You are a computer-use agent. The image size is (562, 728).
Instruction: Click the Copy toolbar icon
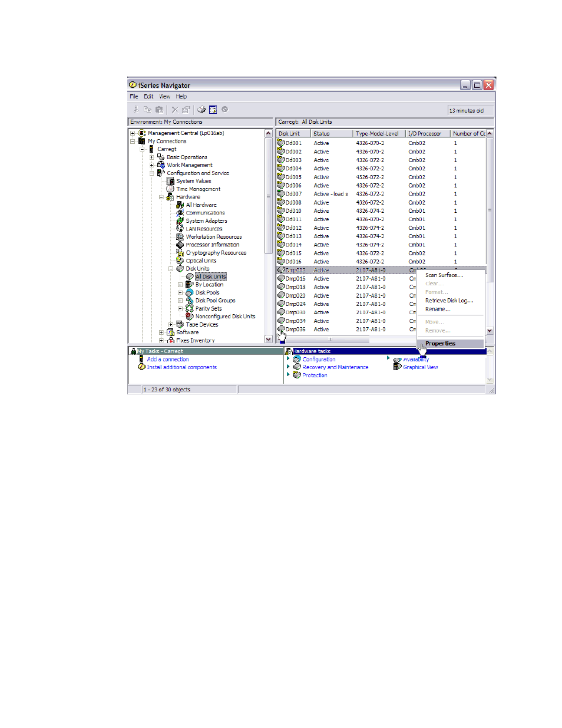147,110
